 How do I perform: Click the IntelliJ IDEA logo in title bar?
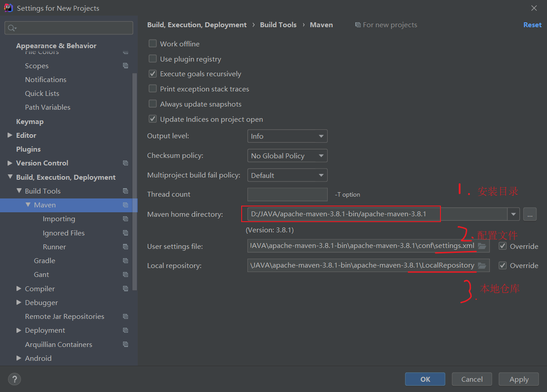[8, 8]
